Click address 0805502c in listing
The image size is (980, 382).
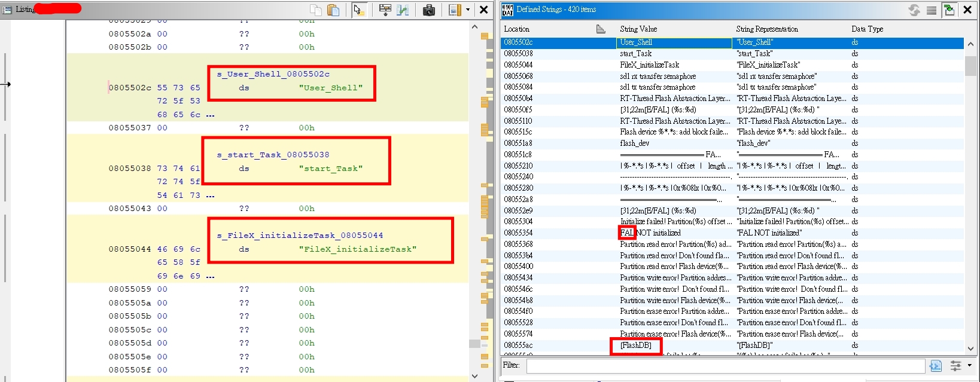pos(130,88)
